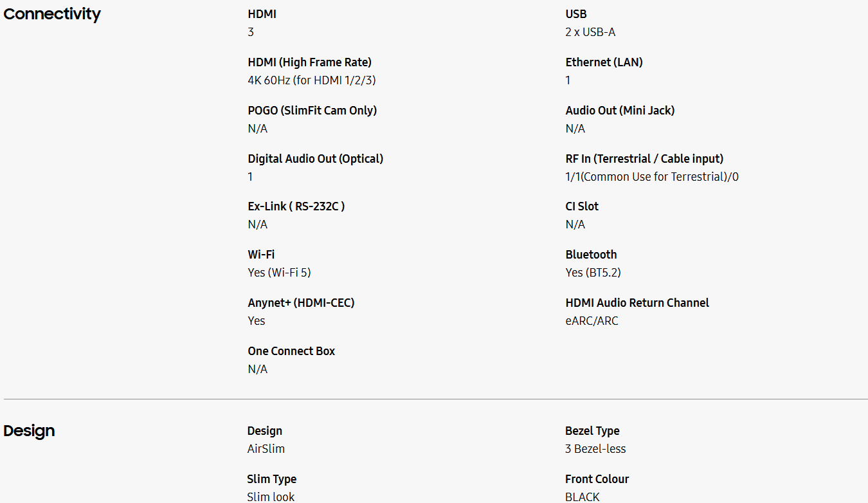Click RF In (Terrestrial / Cable input) label
868x503 pixels.
tap(644, 159)
